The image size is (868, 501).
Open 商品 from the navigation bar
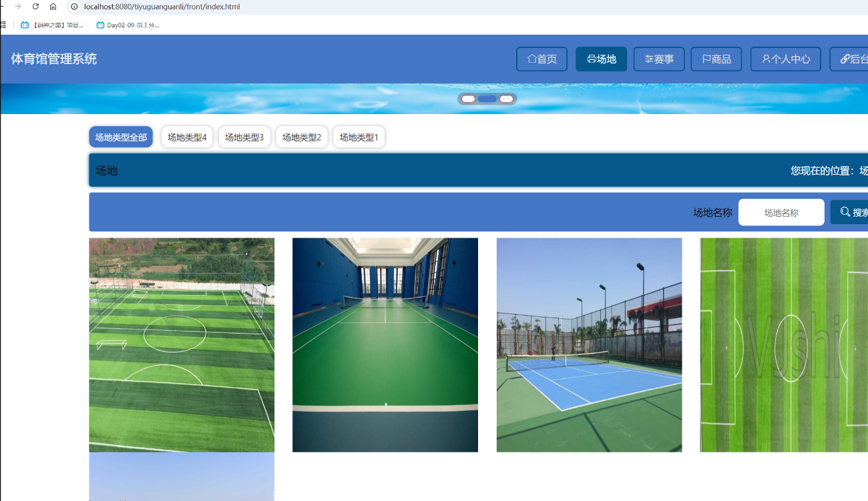pos(716,59)
